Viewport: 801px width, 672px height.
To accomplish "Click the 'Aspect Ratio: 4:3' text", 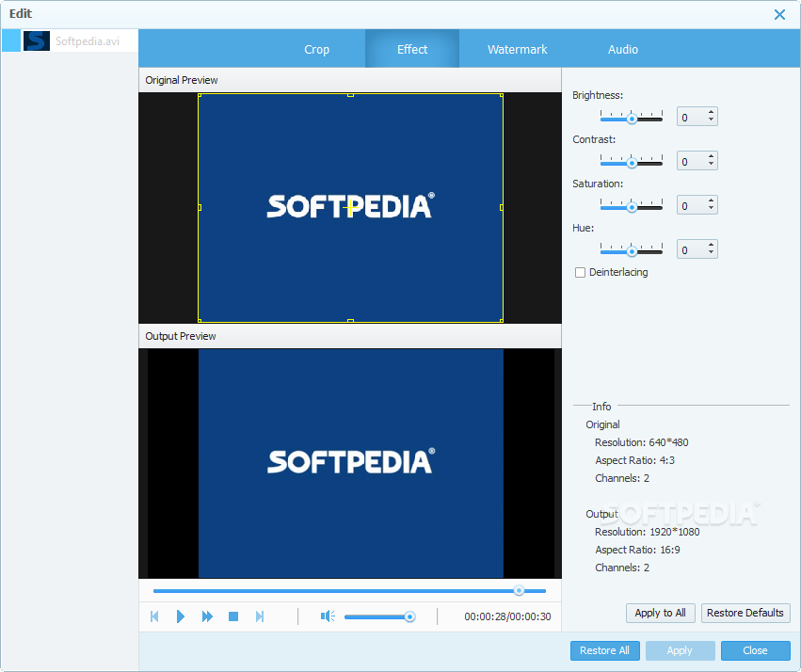I will (x=634, y=460).
